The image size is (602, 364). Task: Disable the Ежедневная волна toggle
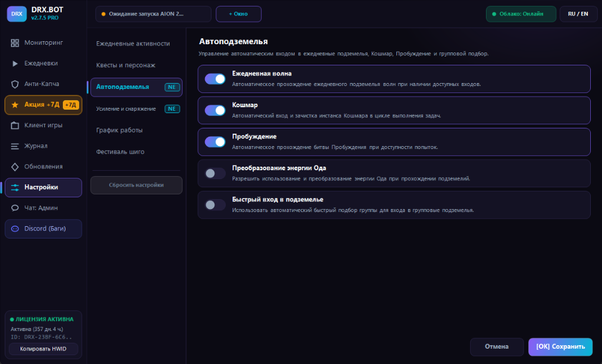[215, 79]
